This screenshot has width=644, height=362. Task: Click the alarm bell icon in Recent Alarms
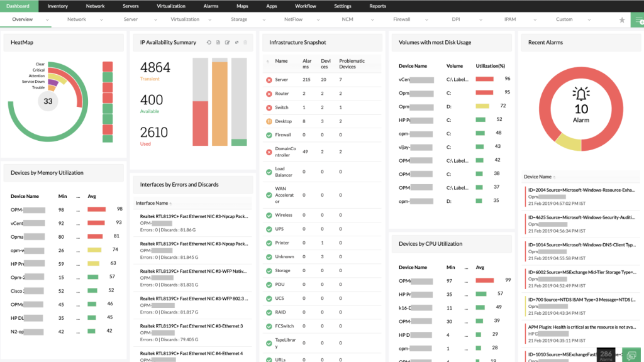[x=580, y=94]
